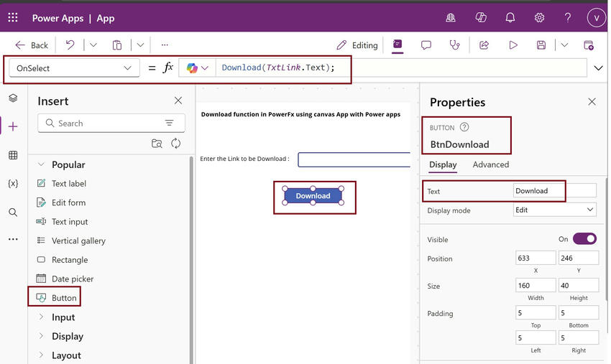Screen dimensions: 611x364
Task: Click the link text input on canvas
Action: 354,159
